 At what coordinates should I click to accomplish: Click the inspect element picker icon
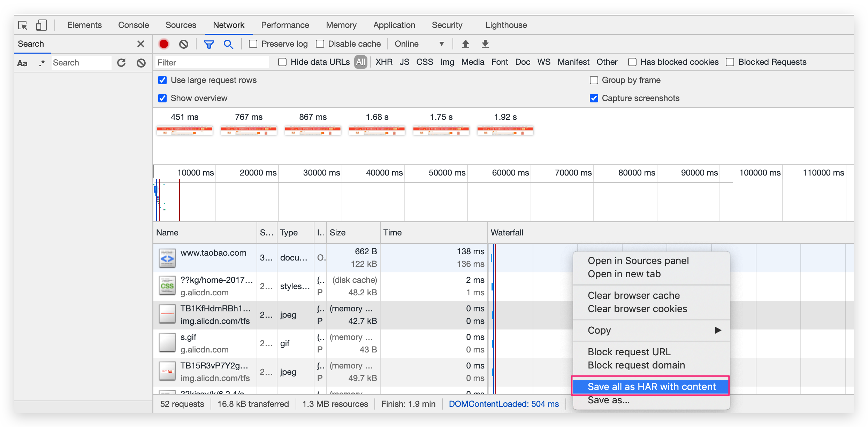click(x=23, y=25)
